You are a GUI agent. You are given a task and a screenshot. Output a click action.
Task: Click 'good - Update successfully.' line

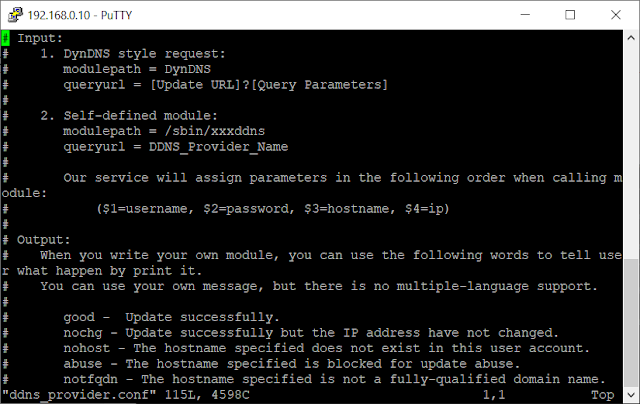(x=171, y=317)
